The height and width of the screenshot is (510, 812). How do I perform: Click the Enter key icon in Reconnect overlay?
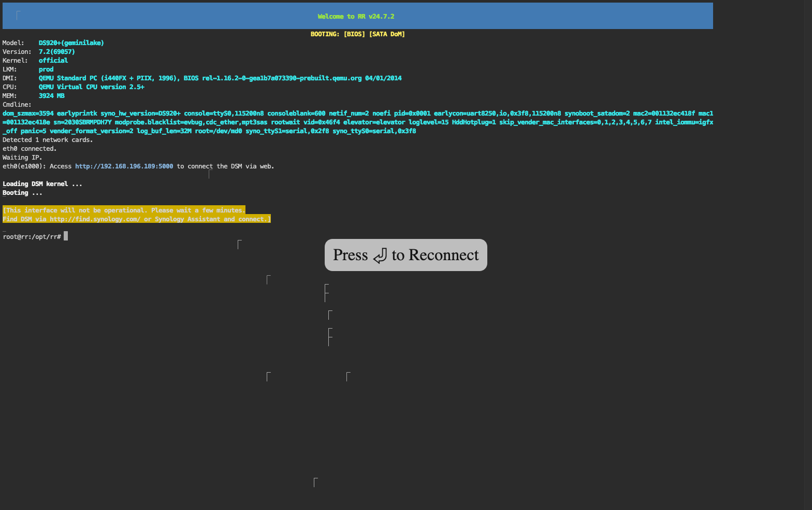380,256
